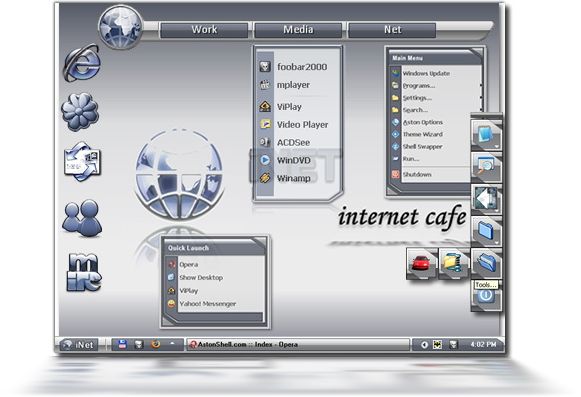Open the ICQ flower desktop icon
Image resolution: width=581 pixels, height=397 pixels.
coord(80,111)
